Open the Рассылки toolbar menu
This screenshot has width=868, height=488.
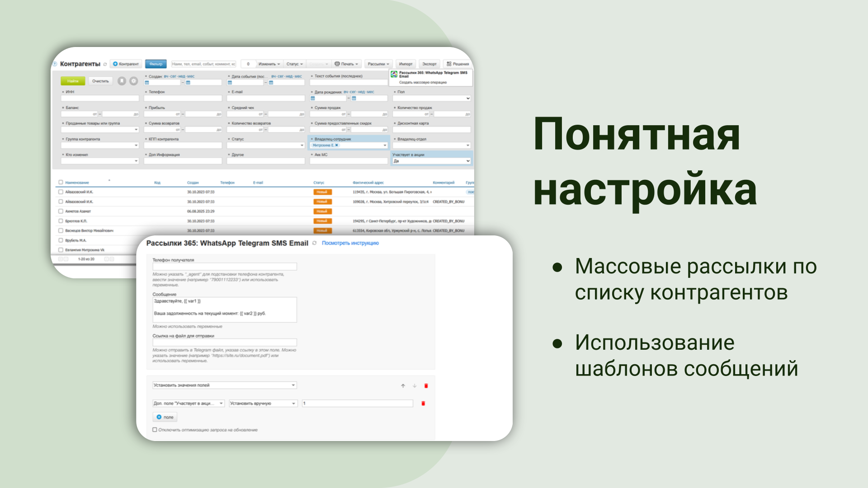tap(378, 64)
